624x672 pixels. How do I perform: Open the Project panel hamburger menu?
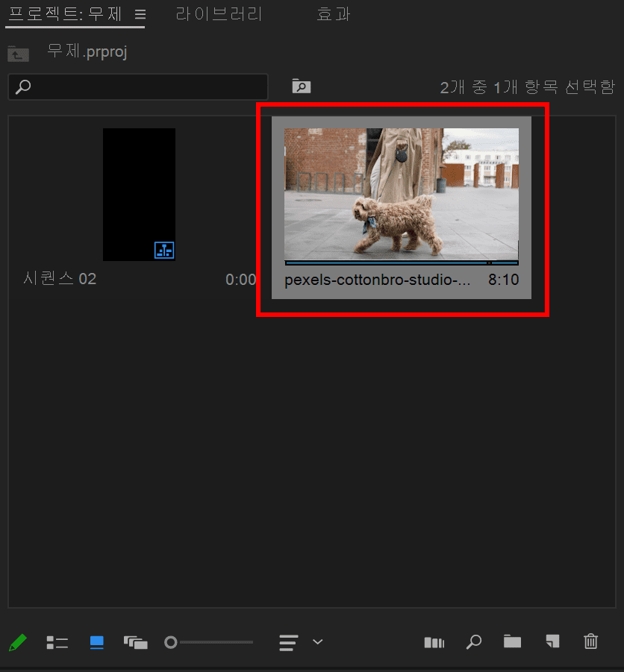coord(140,14)
